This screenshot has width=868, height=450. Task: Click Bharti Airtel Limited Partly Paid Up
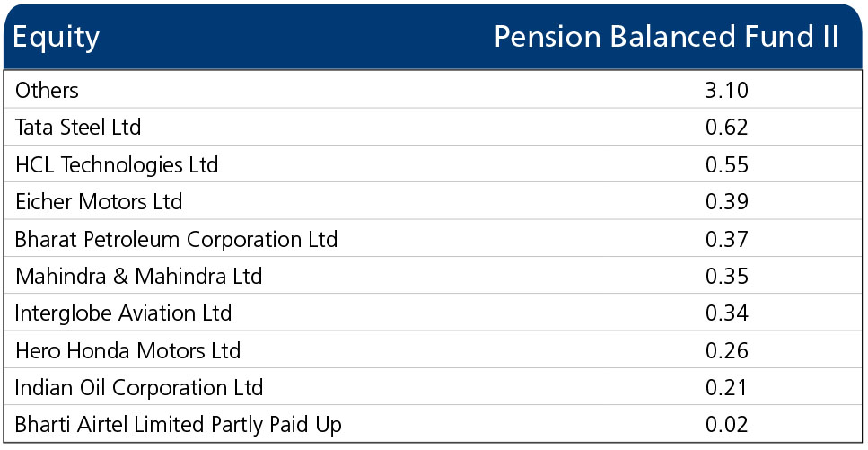(x=179, y=425)
